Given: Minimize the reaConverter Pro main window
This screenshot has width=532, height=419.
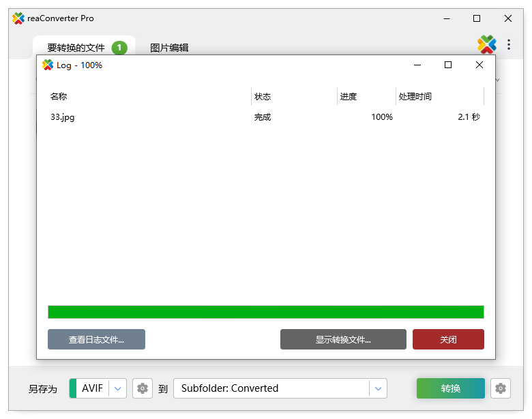Looking at the screenshot, I should [447, 18].
